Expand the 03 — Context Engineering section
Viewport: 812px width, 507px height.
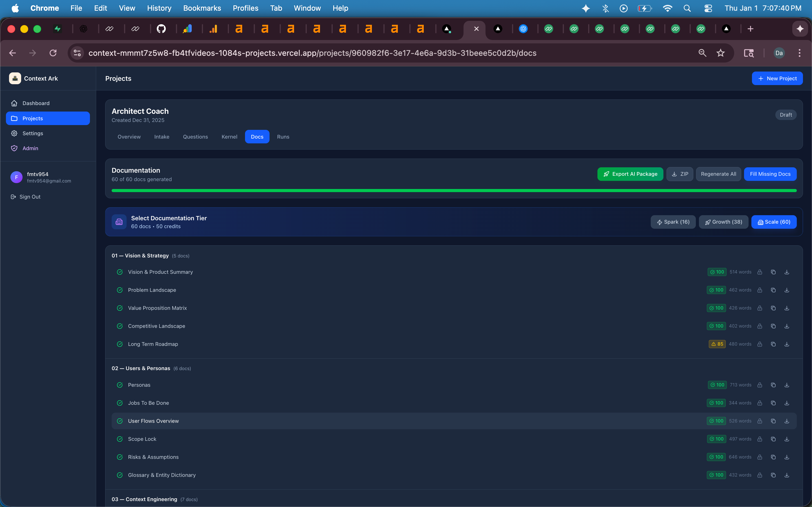click(x=144, y=499)
